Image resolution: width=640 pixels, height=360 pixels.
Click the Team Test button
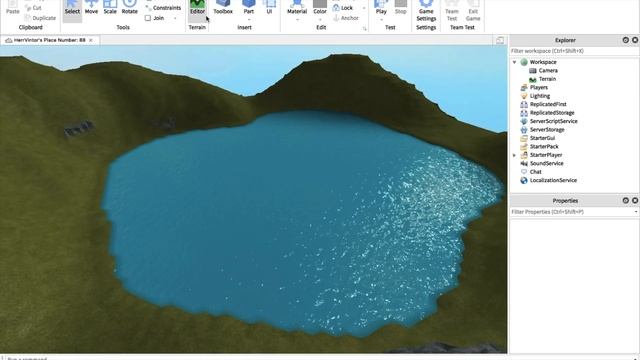(x=451, y=11)
